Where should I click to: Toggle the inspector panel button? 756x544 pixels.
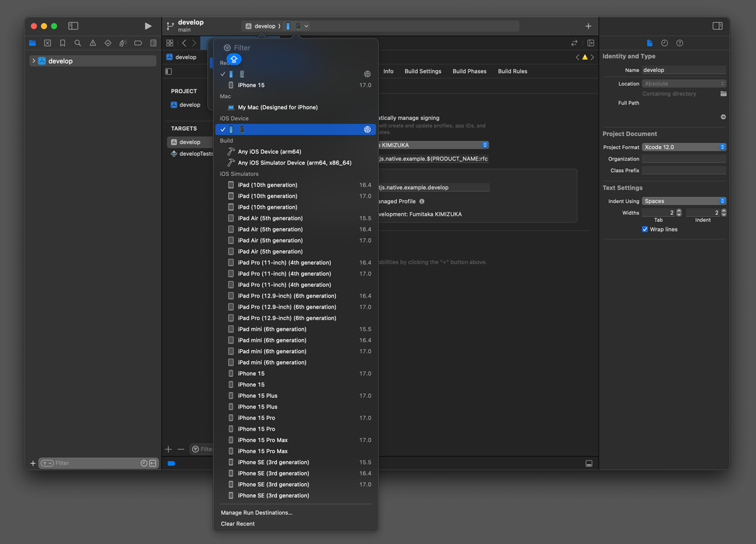point(718,26)
